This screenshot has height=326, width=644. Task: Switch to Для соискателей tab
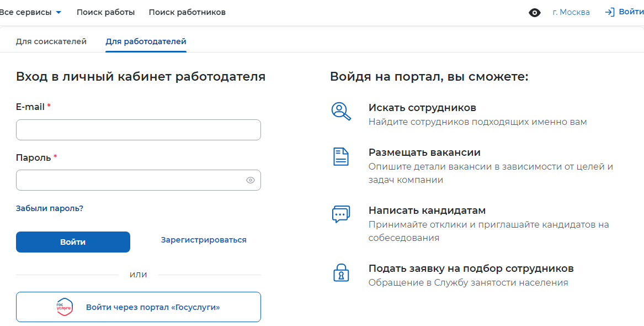[x=51, y=41]
